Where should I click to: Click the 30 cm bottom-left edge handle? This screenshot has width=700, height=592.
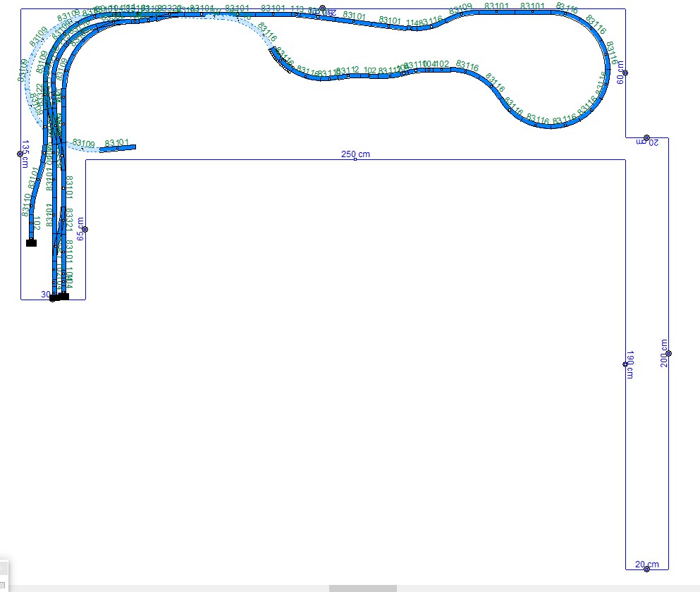click(x=53, y=299)
